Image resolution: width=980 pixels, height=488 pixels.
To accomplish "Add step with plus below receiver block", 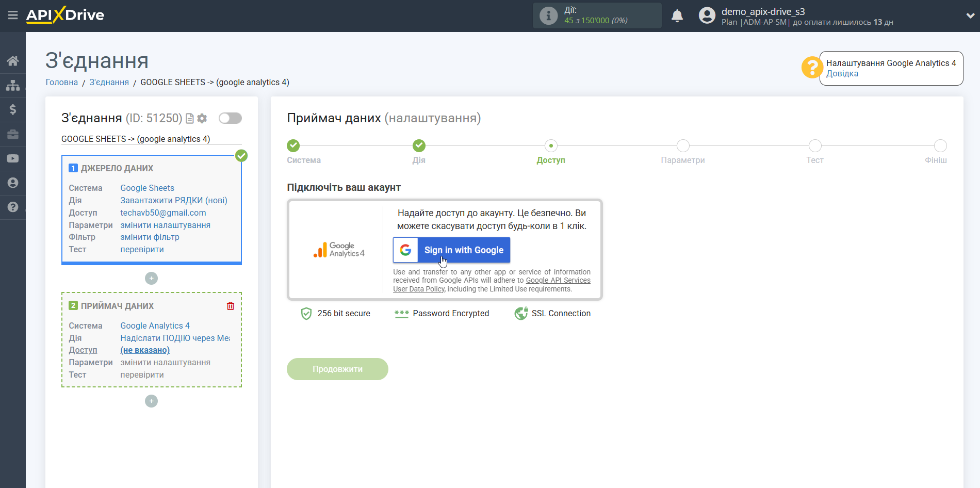I will 151,401.
